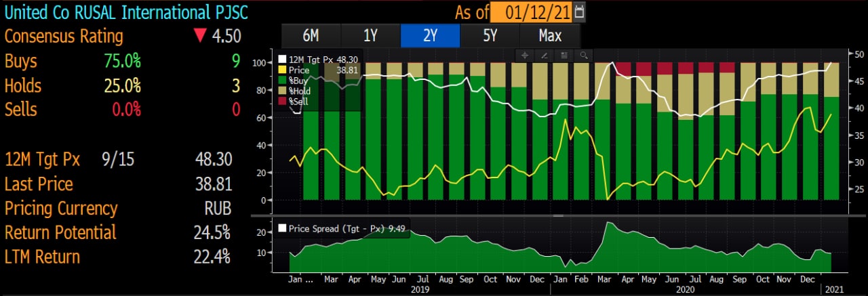Click the 2020 year label on time axis
The width and height of the screenshot is (868, 296).
pos(686,289)
